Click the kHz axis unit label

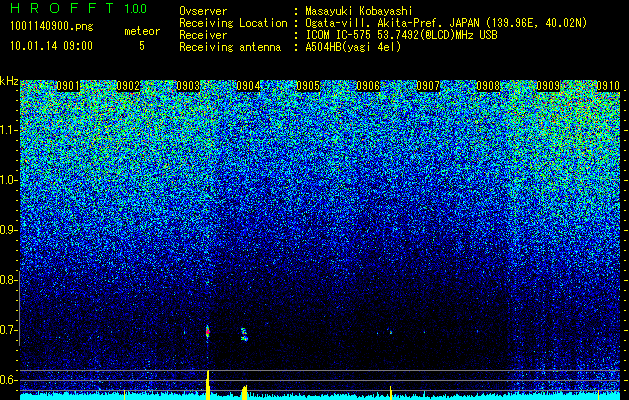point(9,81)
